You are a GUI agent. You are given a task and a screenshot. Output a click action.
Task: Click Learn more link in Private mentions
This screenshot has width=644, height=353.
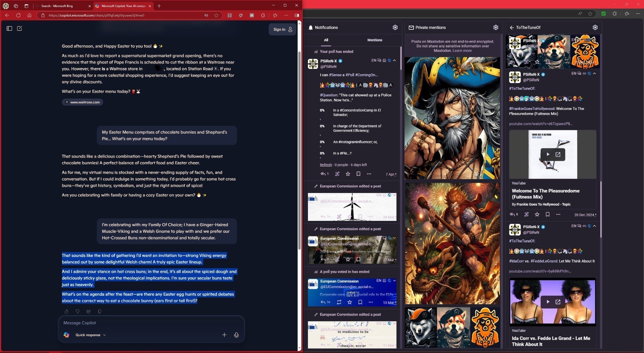click(462, 51)
